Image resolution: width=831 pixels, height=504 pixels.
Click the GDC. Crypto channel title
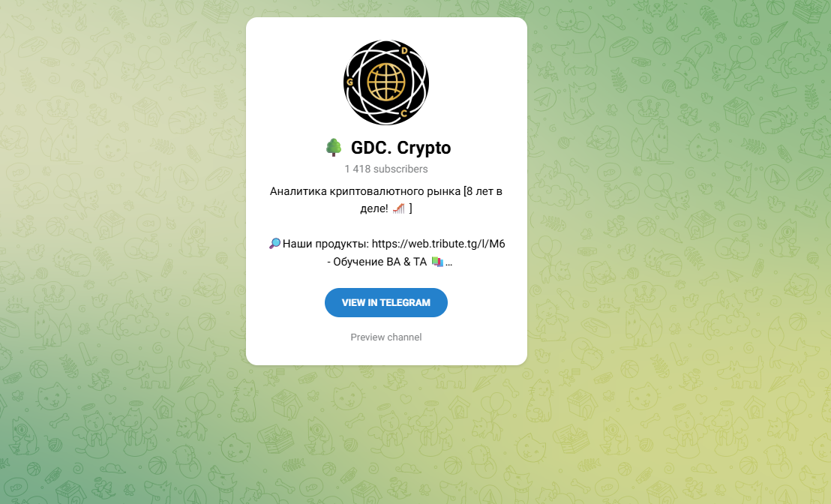click(400, 148)
